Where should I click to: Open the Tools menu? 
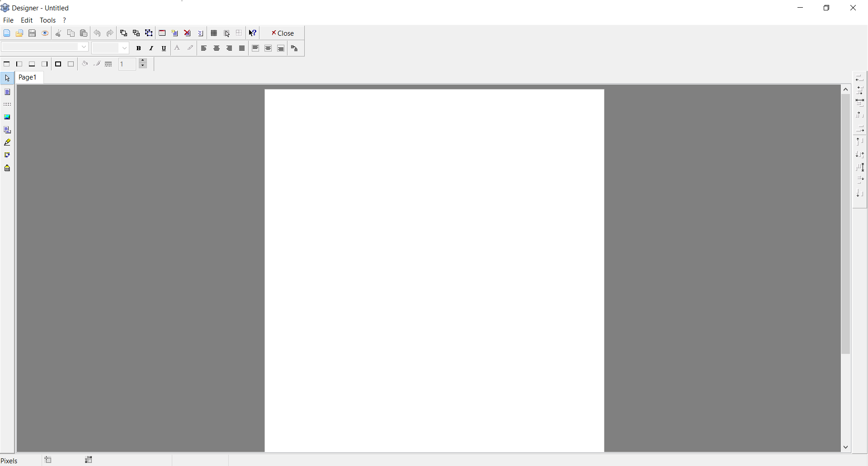pos(47,20)
